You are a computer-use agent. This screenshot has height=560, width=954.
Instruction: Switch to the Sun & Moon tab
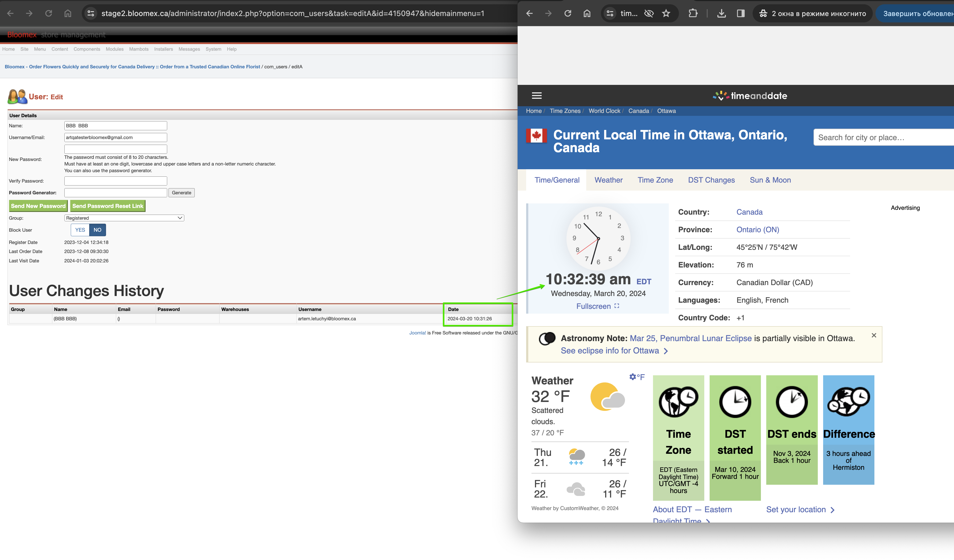pyautogui.click(x=770, y=180)
